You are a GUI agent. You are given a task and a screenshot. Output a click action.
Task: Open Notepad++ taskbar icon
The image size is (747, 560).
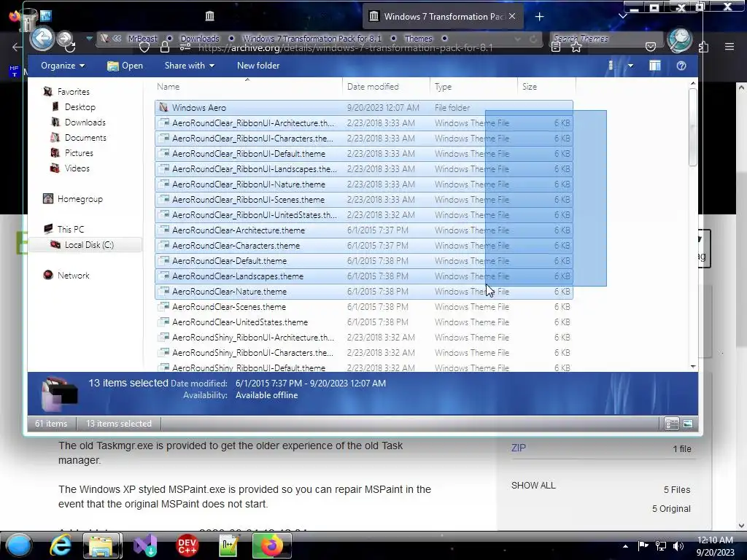[228, 545]
